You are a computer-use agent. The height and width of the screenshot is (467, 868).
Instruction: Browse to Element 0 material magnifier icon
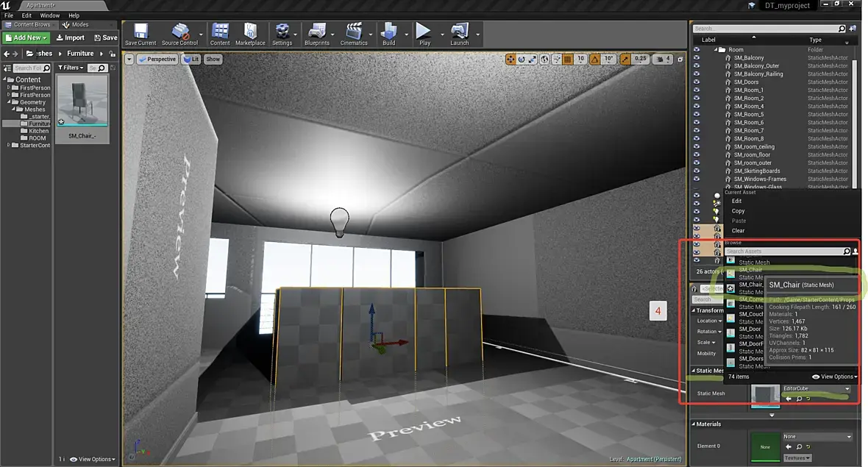(x=799, y=446)
